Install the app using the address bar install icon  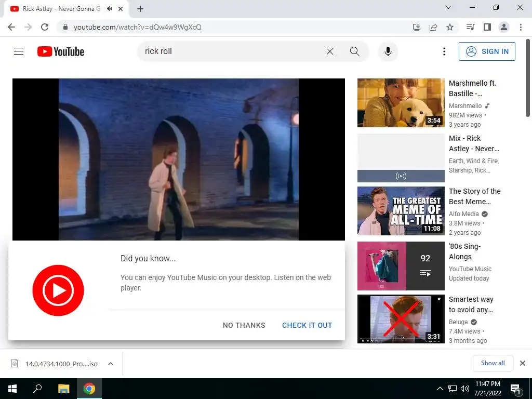[417, 27]
